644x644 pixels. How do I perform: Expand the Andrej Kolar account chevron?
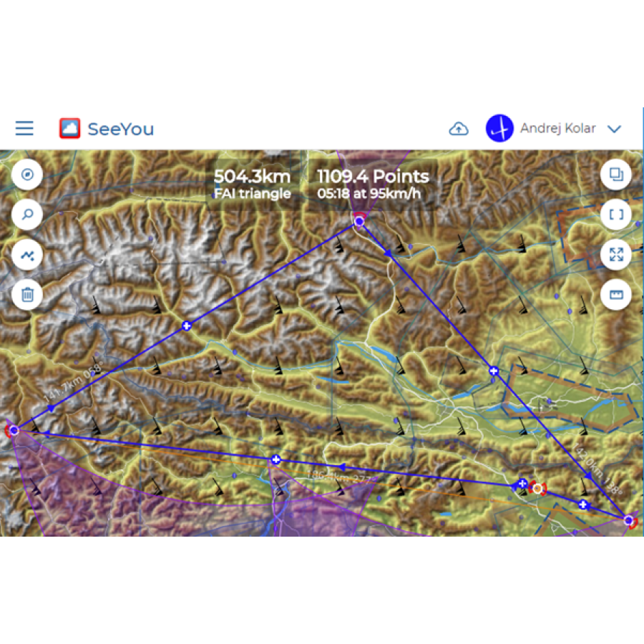(614, 129)
